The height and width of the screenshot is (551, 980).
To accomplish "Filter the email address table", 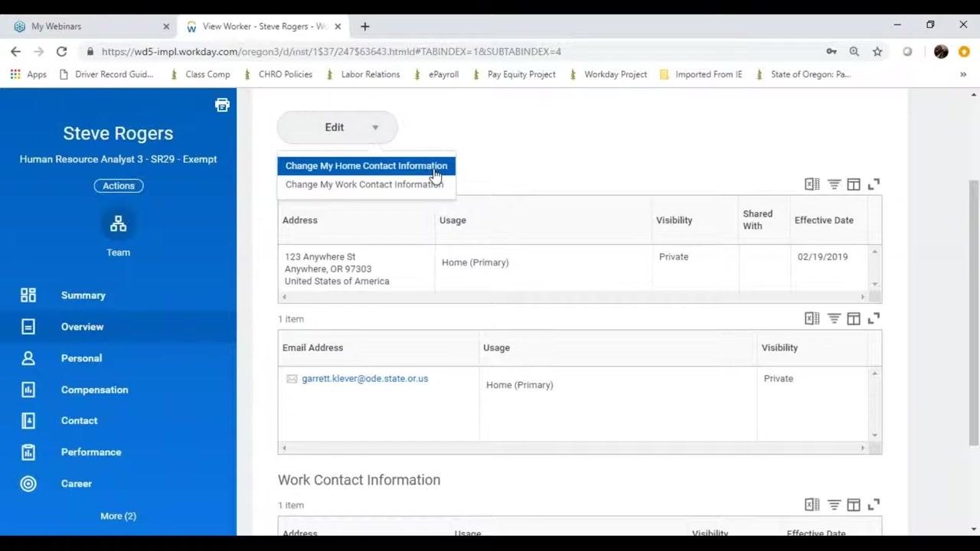I will 834,318.
